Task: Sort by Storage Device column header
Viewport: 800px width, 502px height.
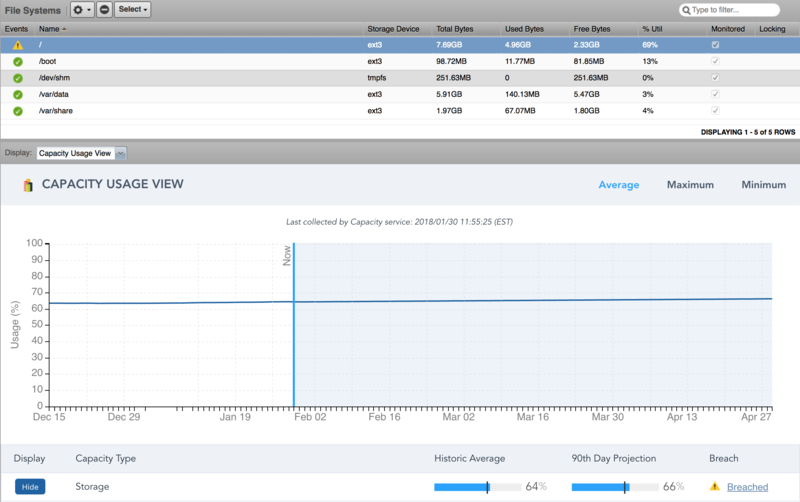Action: click(x=393, y=29)
